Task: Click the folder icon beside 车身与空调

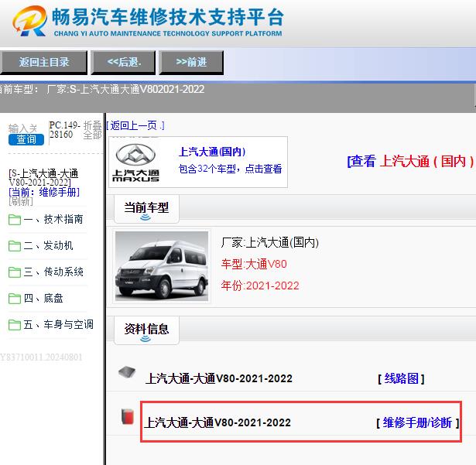Action: [x=15, y=325]
